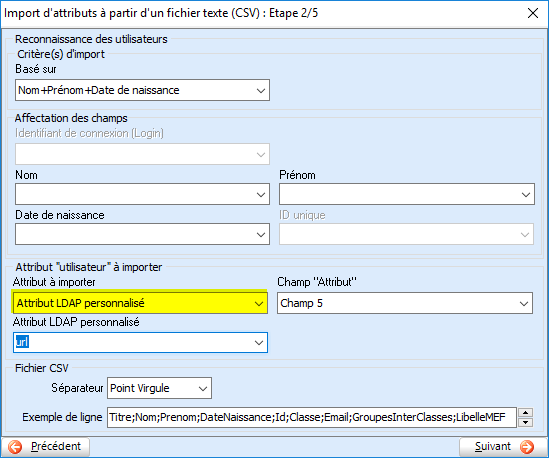Open the highlighted 'Attribut à importer' dropdown
549x458 pixels.
pos(140,303)
